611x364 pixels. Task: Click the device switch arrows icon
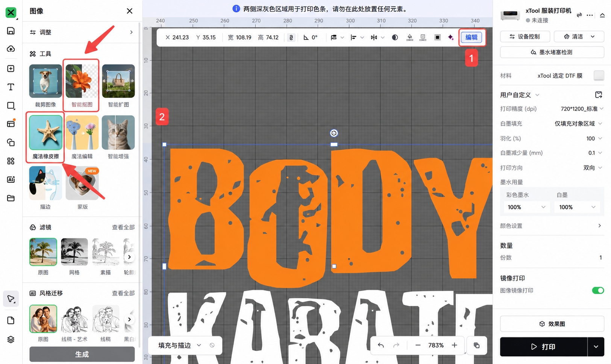[x=579, y=15]
